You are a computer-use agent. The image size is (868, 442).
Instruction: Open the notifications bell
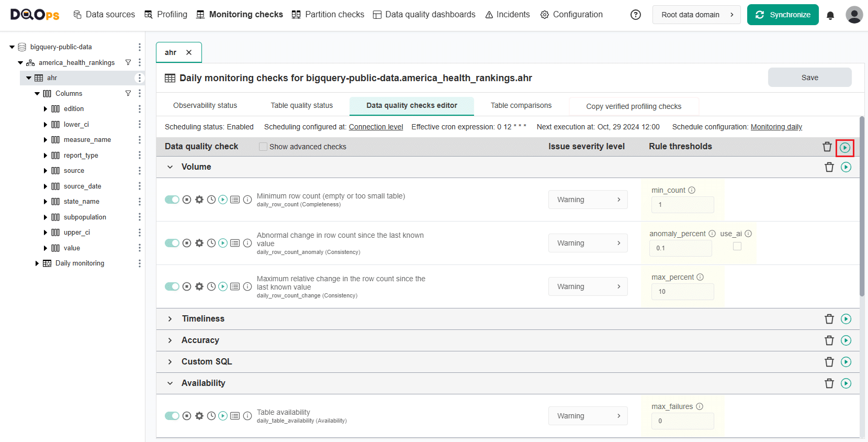point(830,15)
